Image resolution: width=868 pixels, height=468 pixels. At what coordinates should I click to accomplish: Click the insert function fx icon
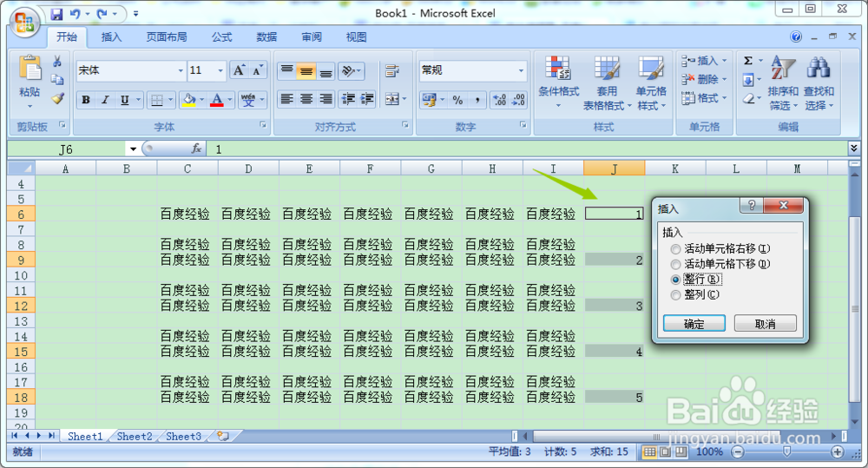pyautogui.click(x=196, y=148)
